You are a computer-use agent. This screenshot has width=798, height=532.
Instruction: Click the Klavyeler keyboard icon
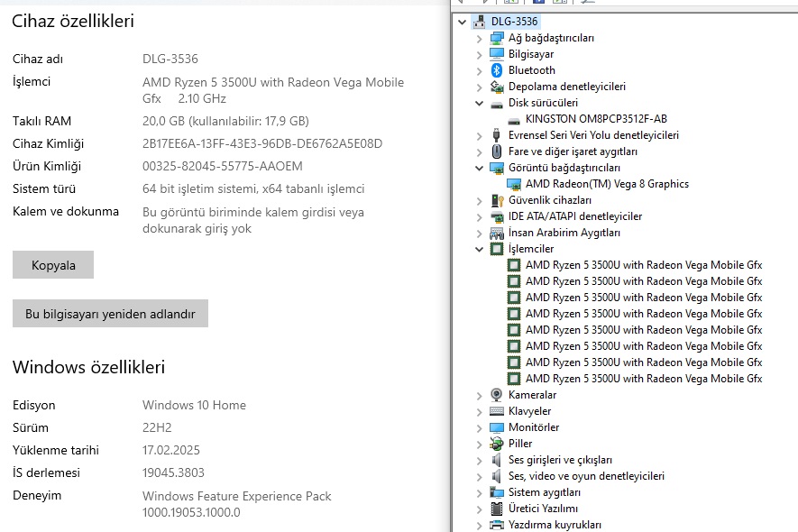point(496,411)
